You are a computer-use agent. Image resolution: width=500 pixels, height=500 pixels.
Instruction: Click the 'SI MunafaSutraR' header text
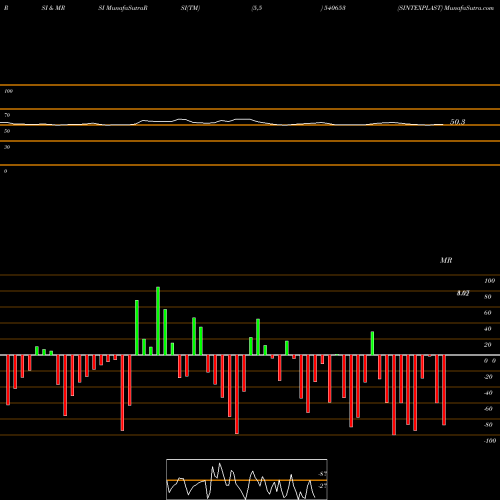[x=123, y=8]
